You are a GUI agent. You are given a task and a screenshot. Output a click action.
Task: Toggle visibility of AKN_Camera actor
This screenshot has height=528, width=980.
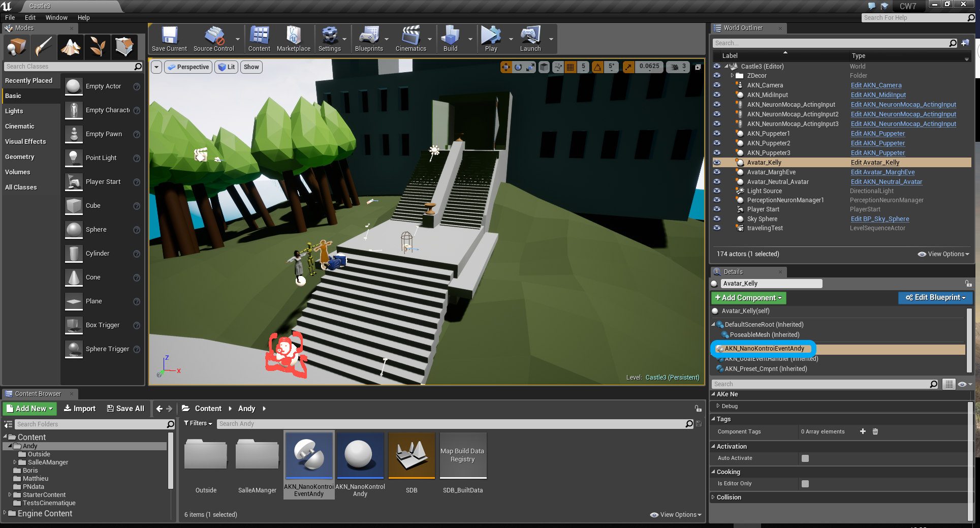click(717, 85)
